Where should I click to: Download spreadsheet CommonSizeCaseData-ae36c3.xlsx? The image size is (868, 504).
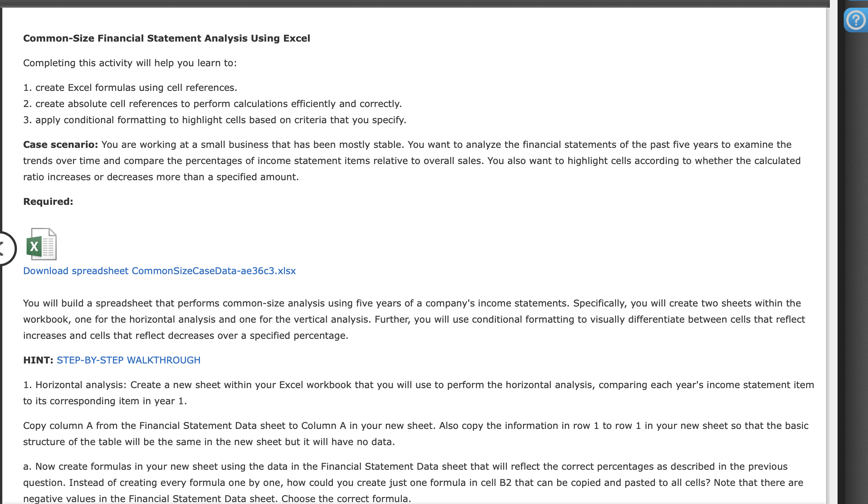[159, 271]
